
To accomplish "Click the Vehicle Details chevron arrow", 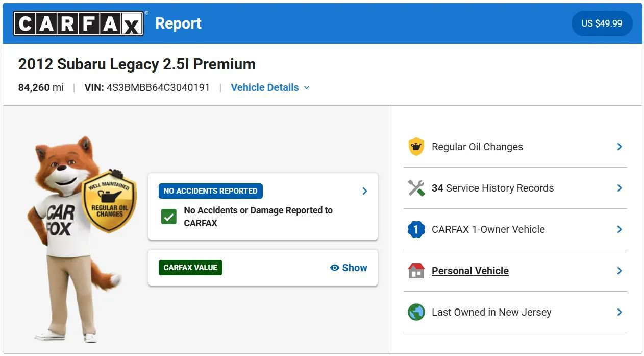I will pos(307,88).
